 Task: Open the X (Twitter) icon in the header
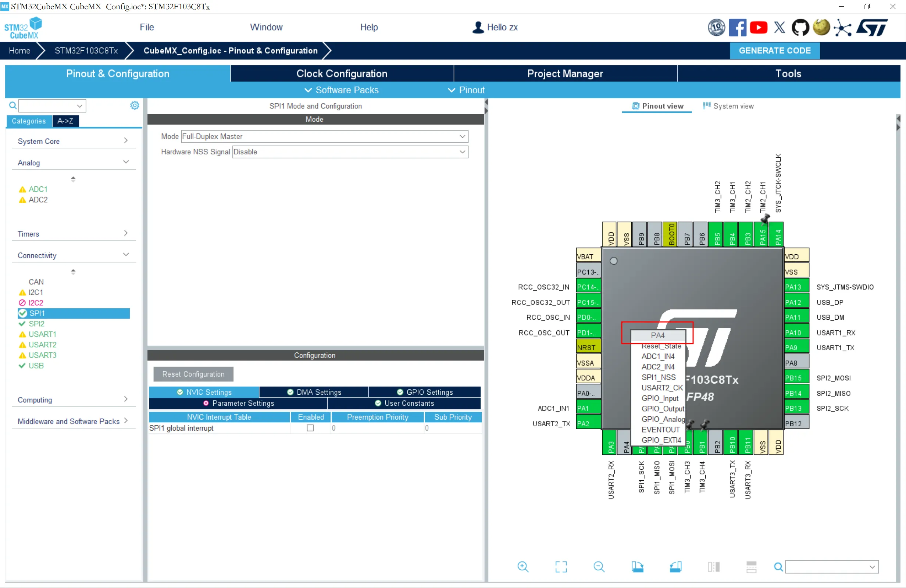point(780,28)
